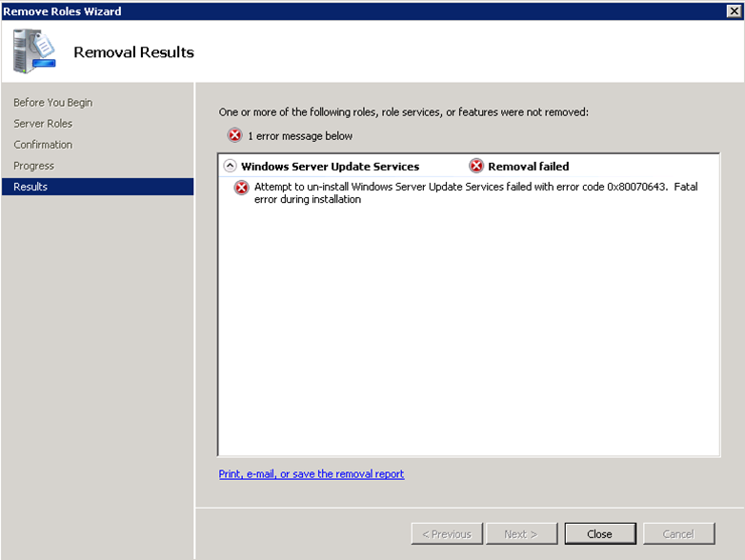Click the greyed-out Cancel button
The height and width of the screenshot is (560, 745).
coord(678,533)
